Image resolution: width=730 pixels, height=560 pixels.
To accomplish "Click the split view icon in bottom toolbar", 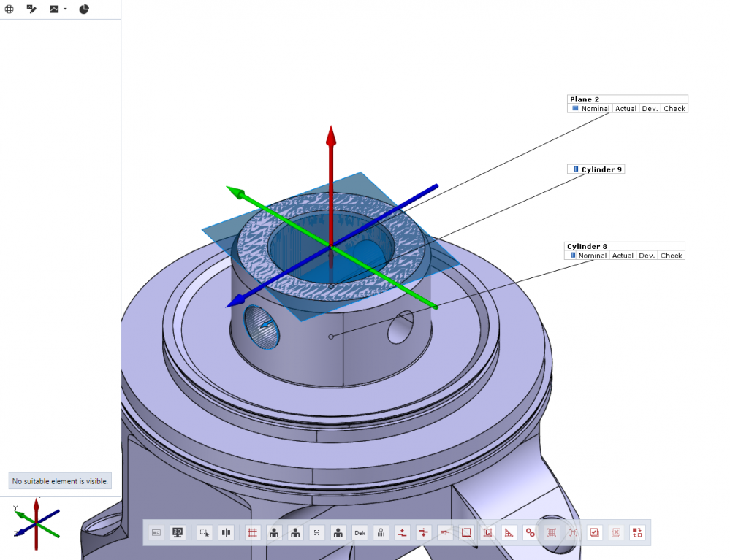I will [226, 532].
